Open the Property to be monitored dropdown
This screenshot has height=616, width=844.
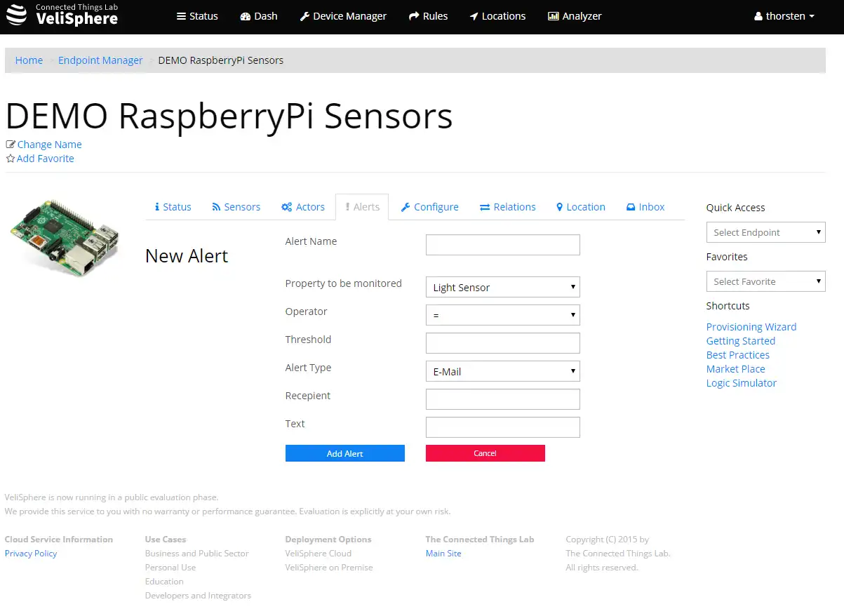[502, 287]
